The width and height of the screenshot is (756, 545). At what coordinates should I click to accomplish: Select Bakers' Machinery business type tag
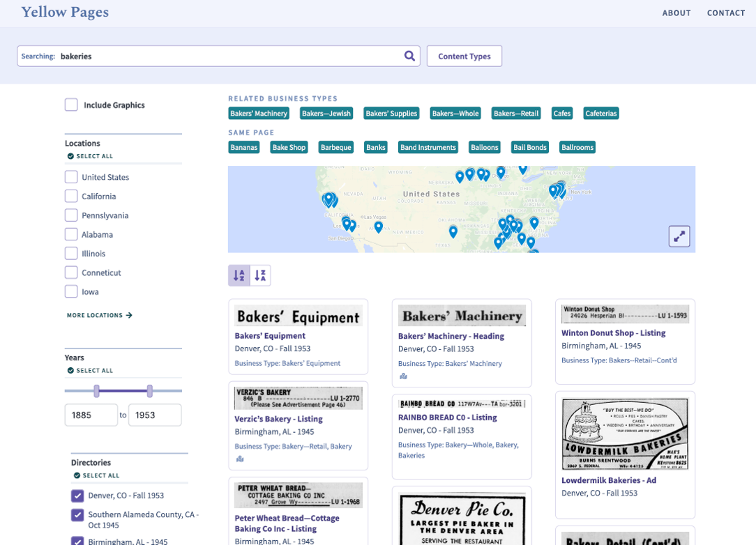(259, 113)
